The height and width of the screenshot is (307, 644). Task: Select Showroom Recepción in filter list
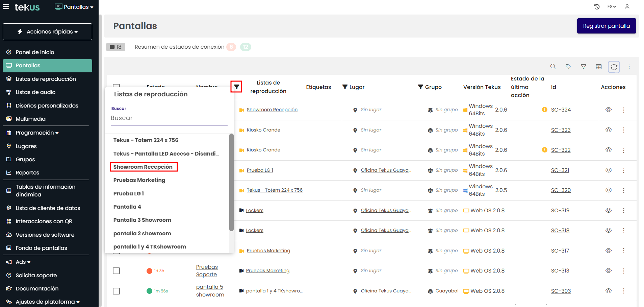coord(143,167)
